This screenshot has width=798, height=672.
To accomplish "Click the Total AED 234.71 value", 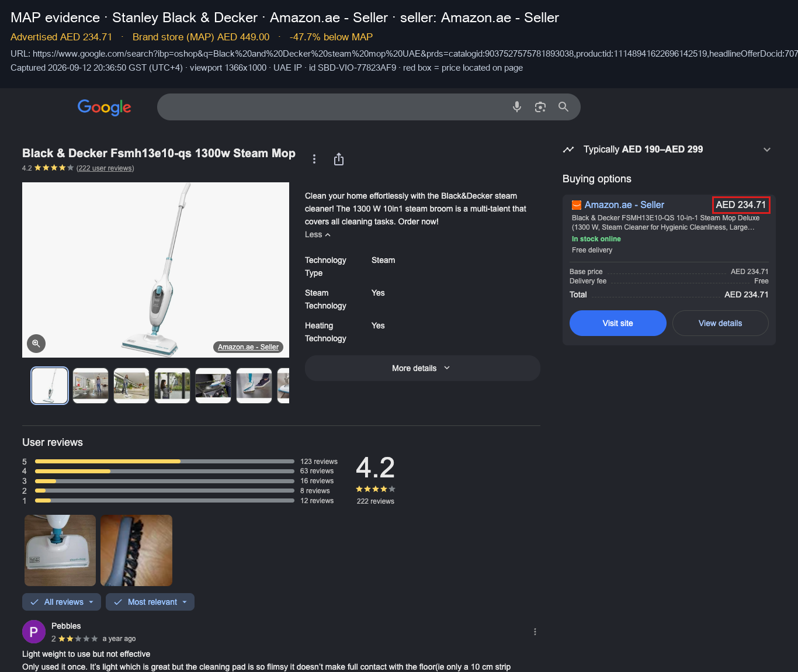I will click(747, 295).
